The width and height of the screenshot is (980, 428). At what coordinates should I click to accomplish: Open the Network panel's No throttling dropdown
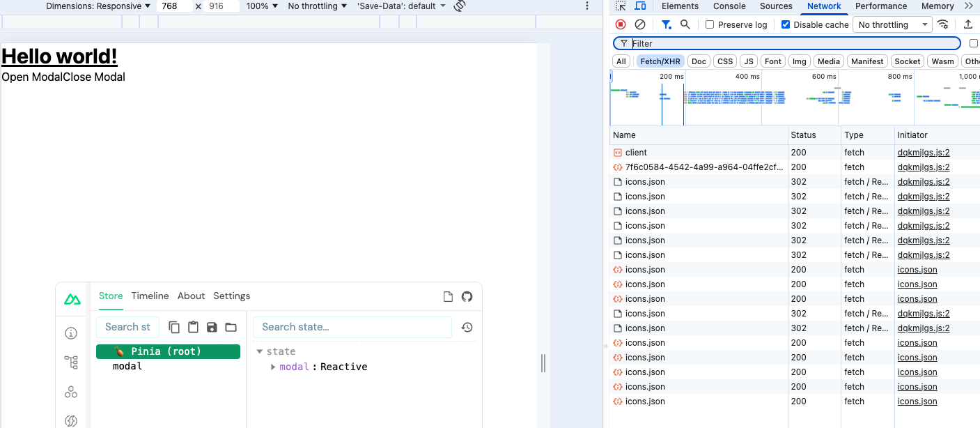tap(894, 25)
